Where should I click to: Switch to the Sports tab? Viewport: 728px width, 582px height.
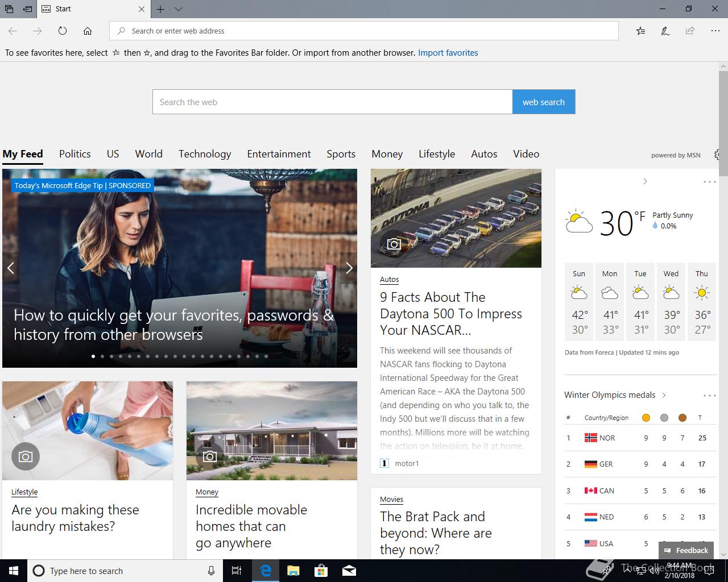tap(341, 154)
